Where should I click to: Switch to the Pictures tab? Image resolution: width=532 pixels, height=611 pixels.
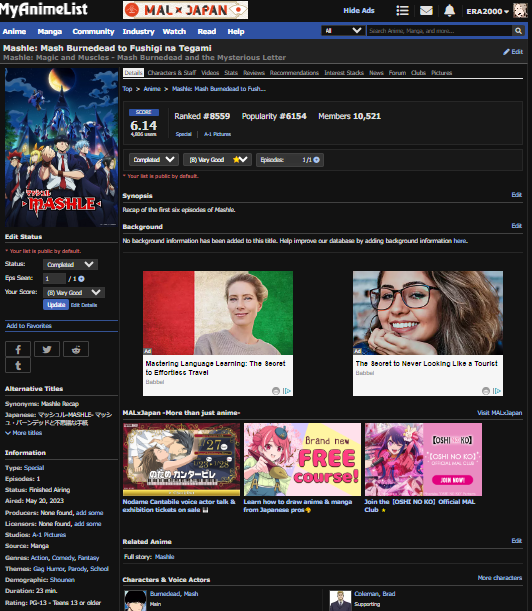(442, 73)
